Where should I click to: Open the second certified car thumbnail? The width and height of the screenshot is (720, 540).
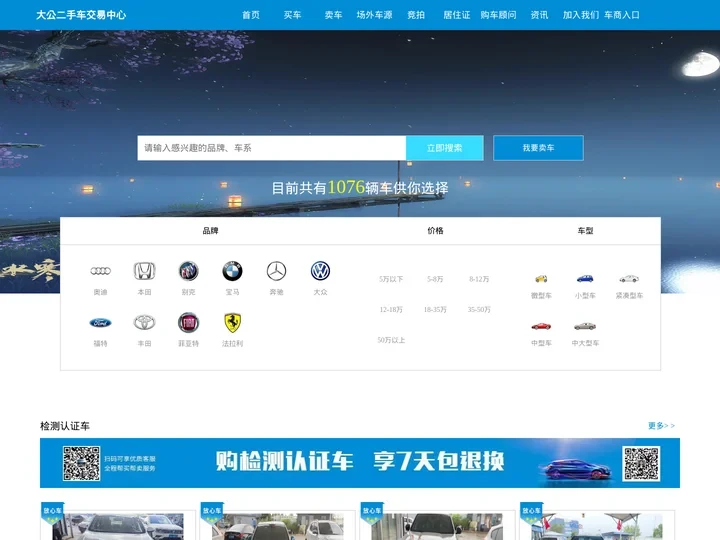click(278, 525)
